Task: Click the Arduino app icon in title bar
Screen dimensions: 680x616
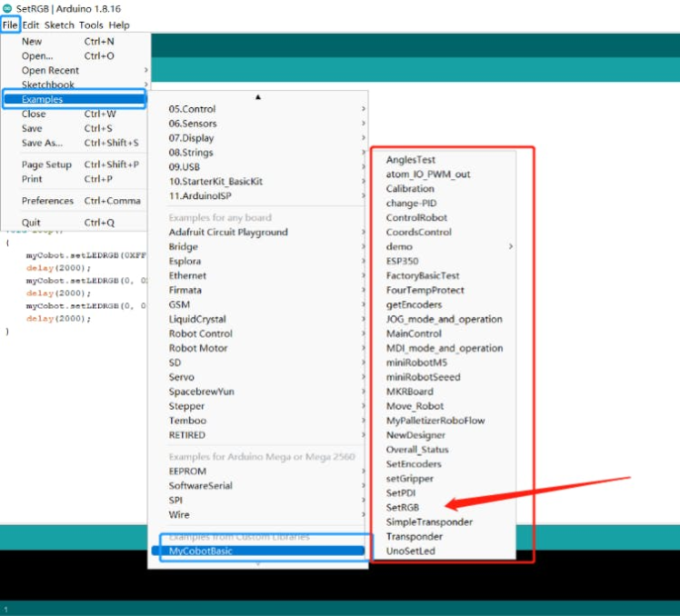Action: pos(7,8)
